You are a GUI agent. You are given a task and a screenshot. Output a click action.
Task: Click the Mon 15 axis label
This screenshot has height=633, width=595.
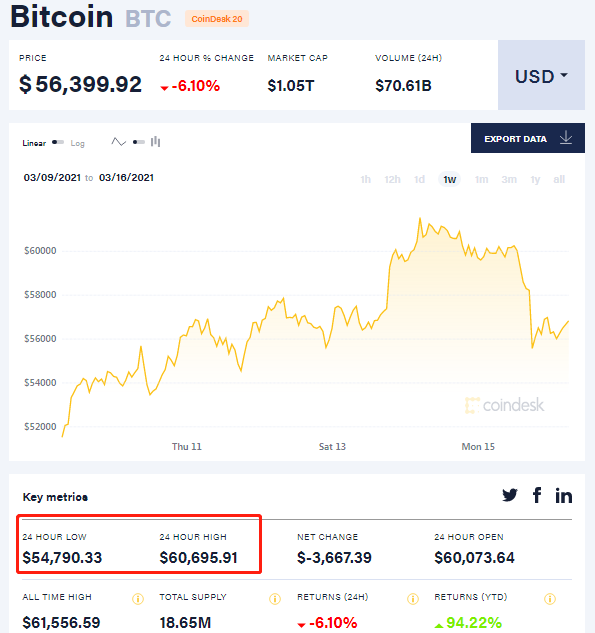pyautogui.click(x=478, y=446)
